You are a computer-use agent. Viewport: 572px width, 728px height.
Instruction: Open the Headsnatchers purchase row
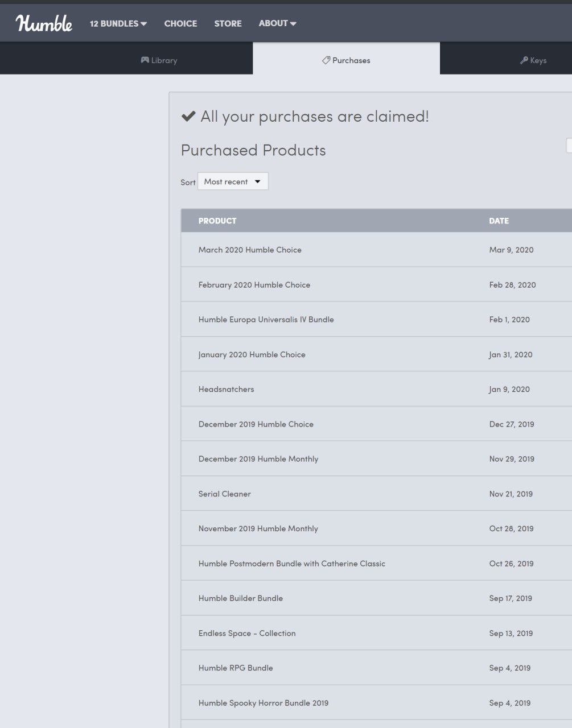click(x=376, y=389)
